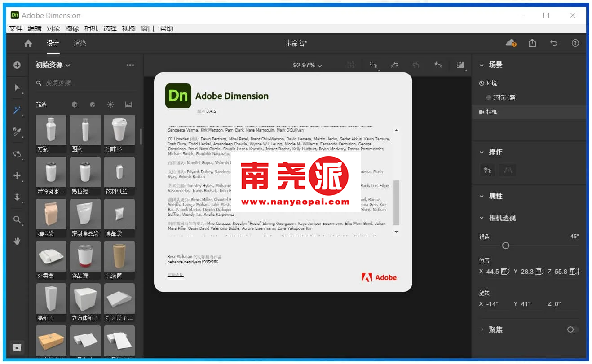This screenshot has width=592, height=364.
Task: Open the frame selection view options
Action: (374, 66)
